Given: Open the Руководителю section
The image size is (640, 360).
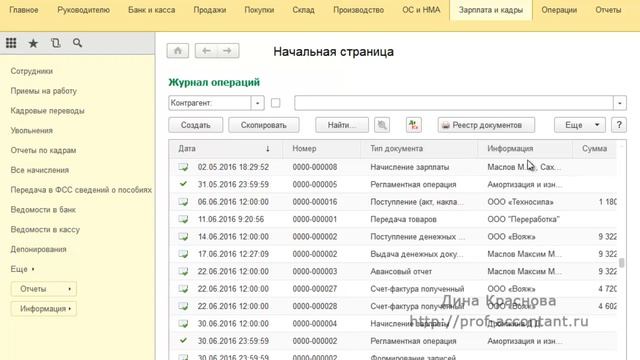Looking at the screenshot, I should coord(83,10).
